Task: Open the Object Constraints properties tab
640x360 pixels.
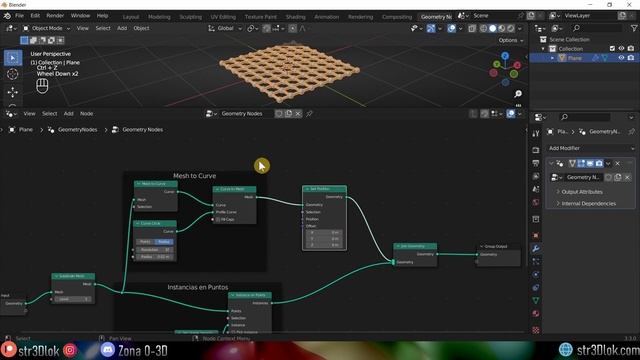Action: pyautogui.click(x=536, y=287)
